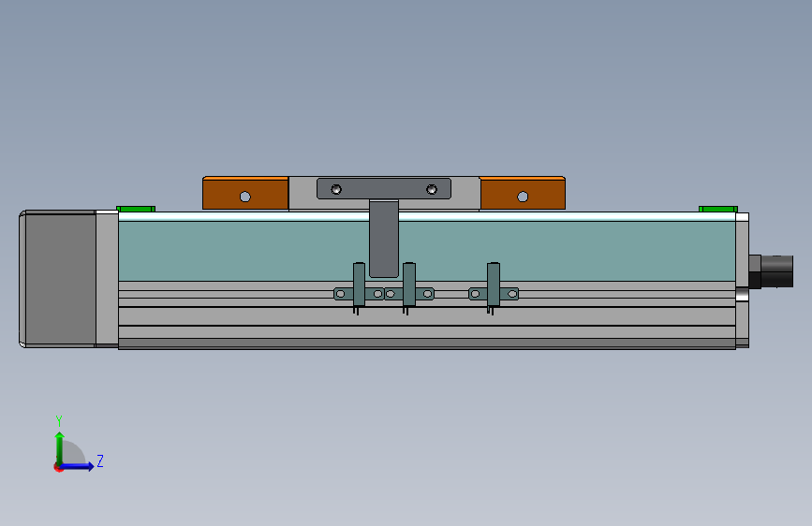Image resolution: width=812 pixels, height=526 pixels.
Task: Select the green Y axis arrow of the triad
Action: tap(60, 447)
